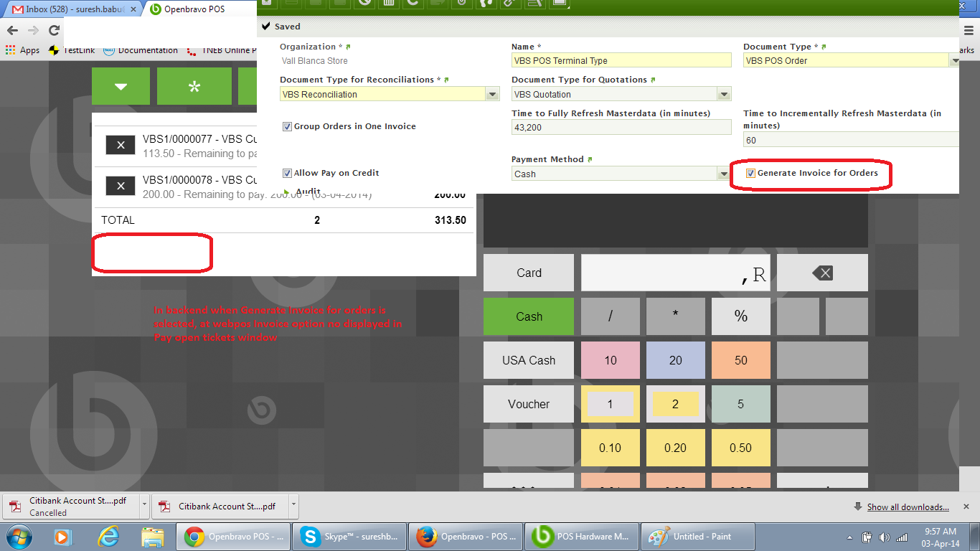The height and width of the screenshot is (551, 980).
Task: Open the Documentation bookmark
Action: (141, 50)
